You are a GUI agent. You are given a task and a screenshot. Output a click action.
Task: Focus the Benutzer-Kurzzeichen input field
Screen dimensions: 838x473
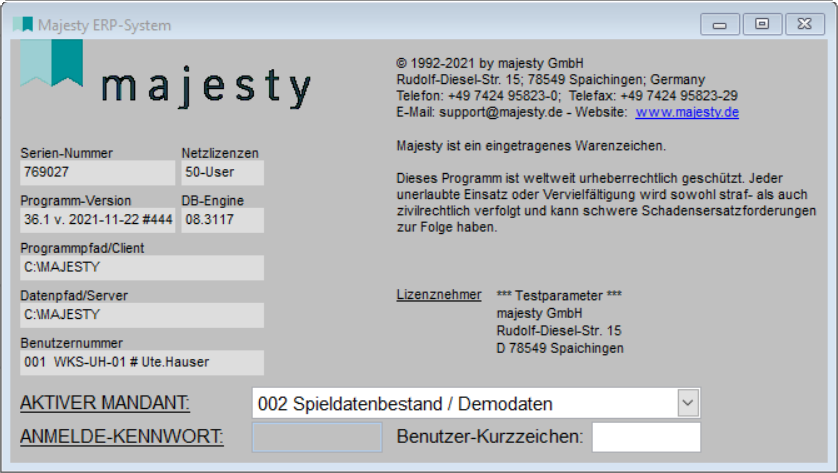tap(646, 437)
